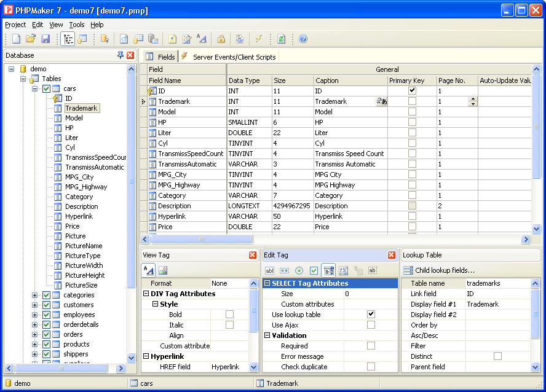The image size is (546, 392).
Task: Switch to Server Events/Client Scripts tab
Action: coord(234,57)
